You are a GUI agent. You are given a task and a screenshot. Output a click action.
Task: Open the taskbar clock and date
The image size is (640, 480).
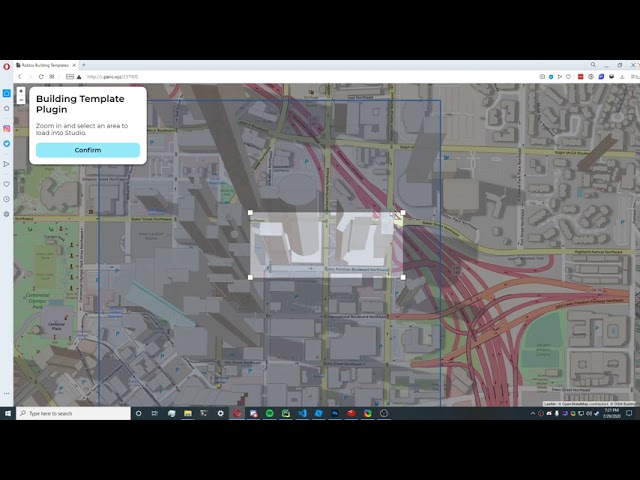pos(611,413)
